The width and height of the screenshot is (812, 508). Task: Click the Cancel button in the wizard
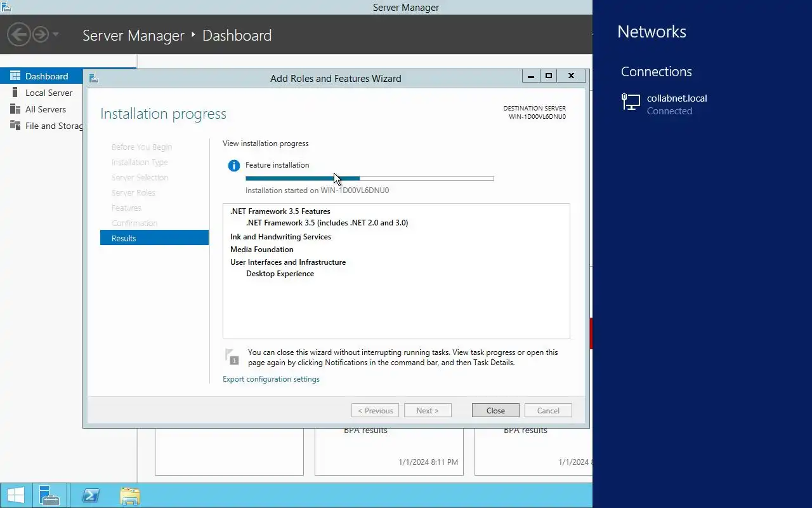[548, 411]
